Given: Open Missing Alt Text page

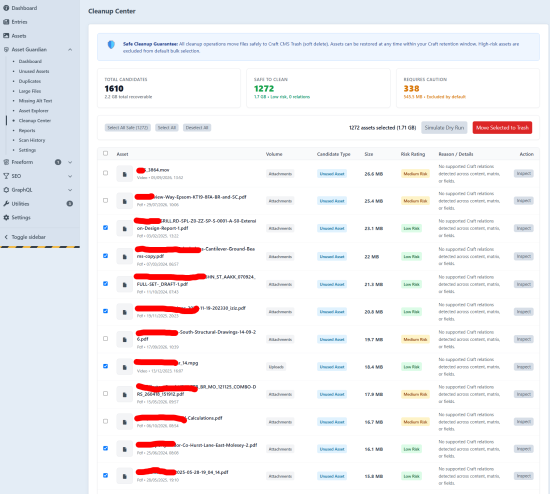Looking at the screenshot, I should 35,101.
